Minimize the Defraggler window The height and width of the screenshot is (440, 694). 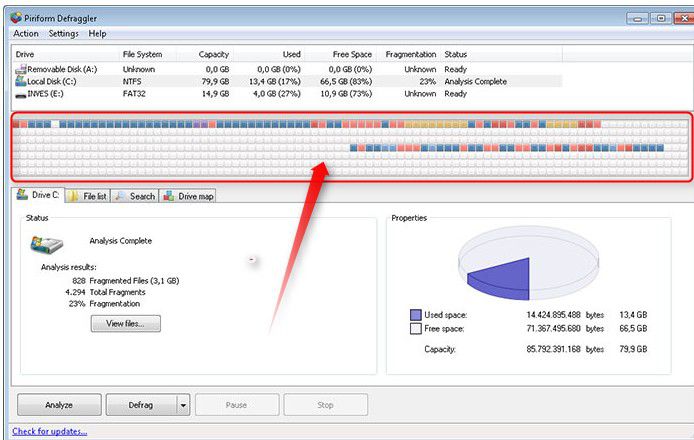[x=637, y=18]
